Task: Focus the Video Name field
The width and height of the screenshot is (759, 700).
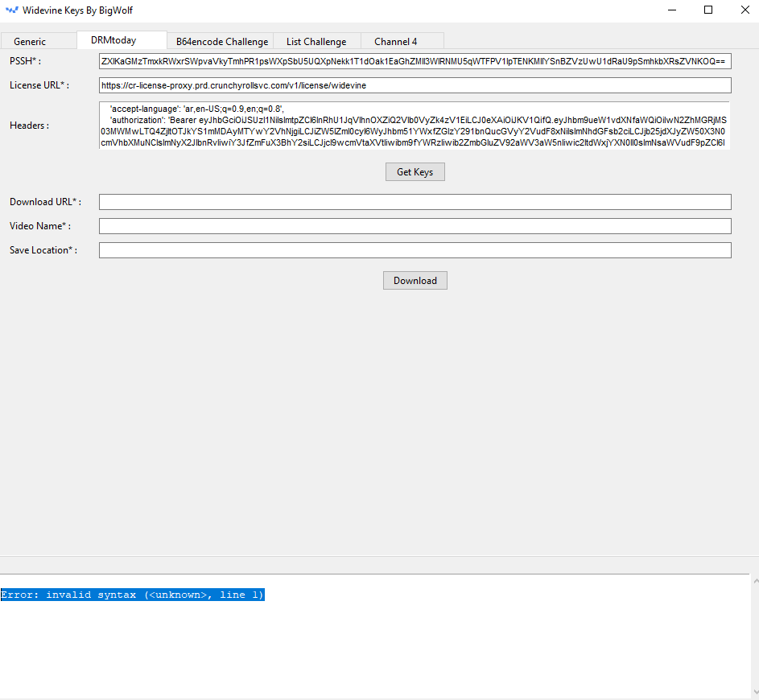Action: (415, 226)
